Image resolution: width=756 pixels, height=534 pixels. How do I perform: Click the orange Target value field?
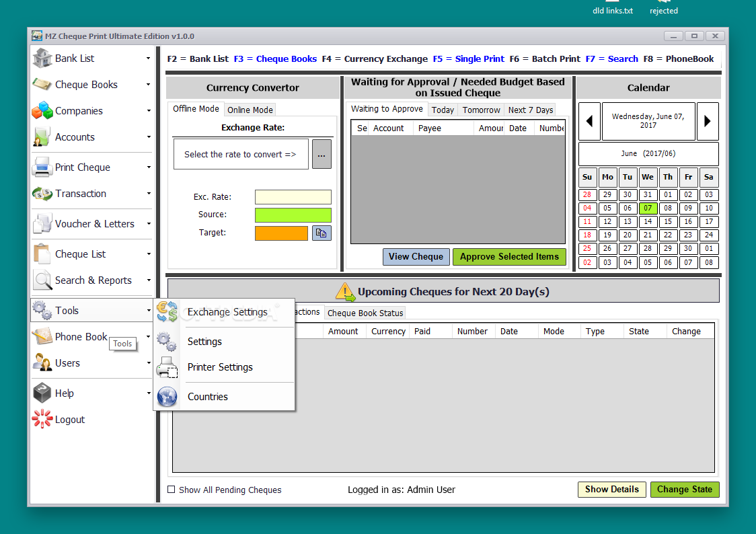coord(281,233)
